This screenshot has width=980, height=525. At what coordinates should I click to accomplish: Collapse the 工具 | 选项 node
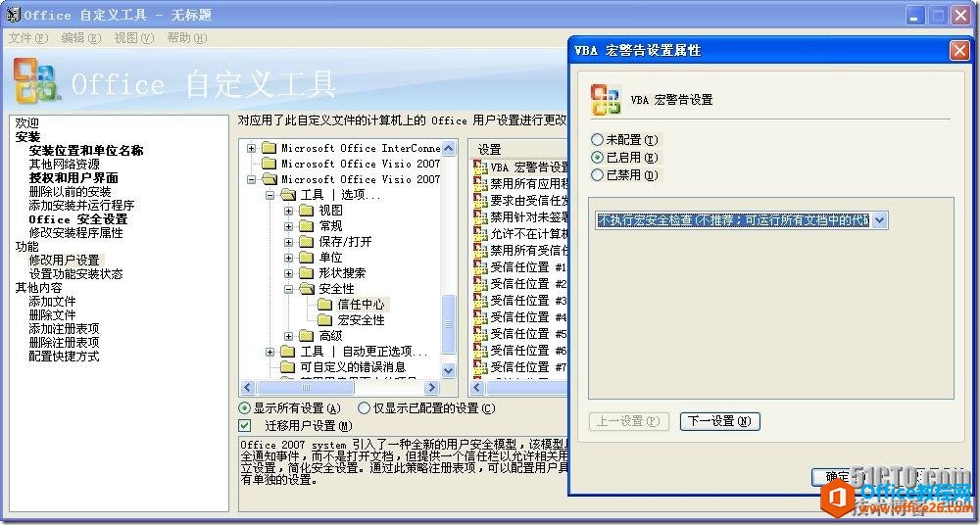(270, 195)
